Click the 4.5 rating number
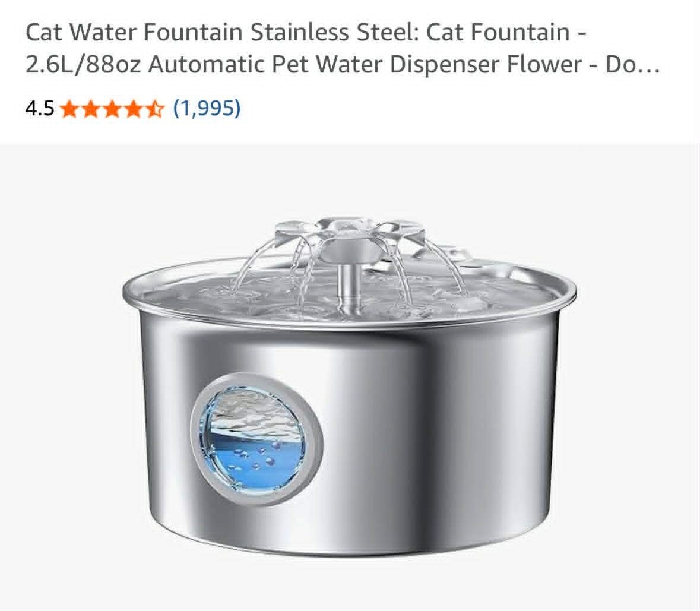Viewport: 700px width, 611px height. [x=40, y=109]
